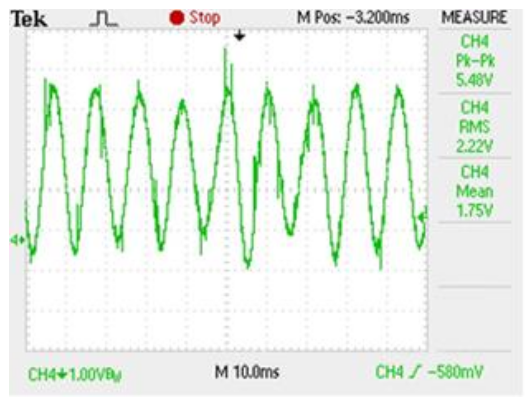Click the red Stop indicator dot
Viewport: 532px width, 406px height.
point(176,18)
